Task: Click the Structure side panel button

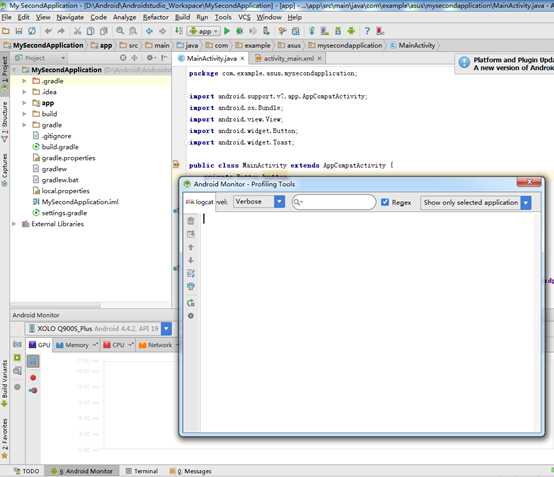Action: point(5,122)
